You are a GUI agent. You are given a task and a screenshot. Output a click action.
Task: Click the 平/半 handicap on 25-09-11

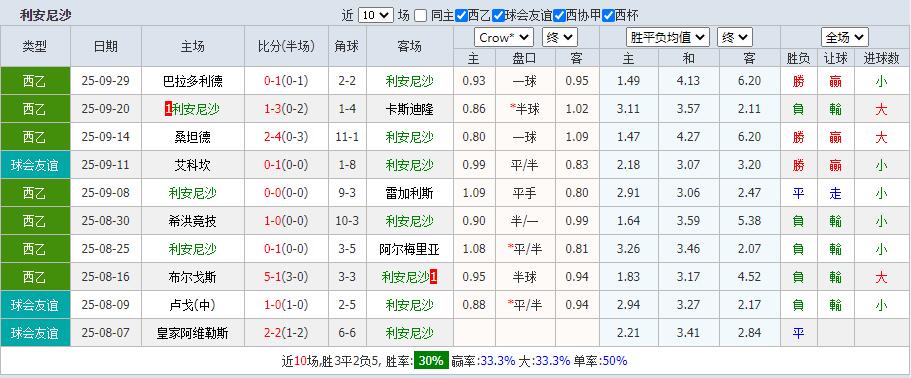point(525,165)
